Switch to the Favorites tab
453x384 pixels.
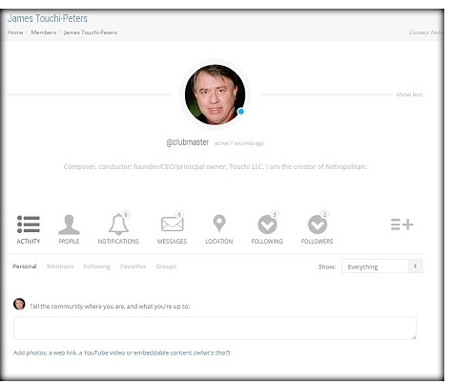[x=133, y=266]
